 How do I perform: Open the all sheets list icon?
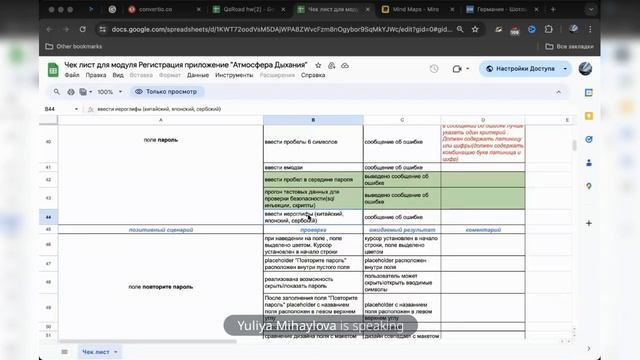(64, 352)
